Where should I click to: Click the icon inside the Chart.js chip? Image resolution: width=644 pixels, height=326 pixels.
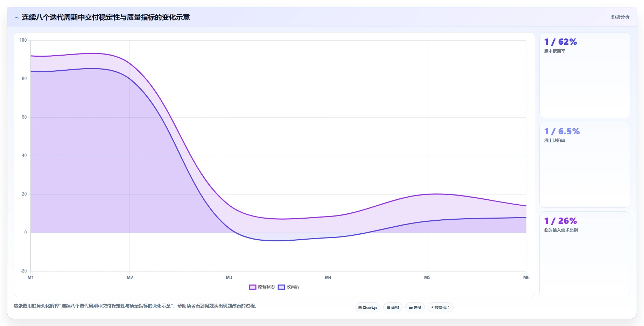[360, 308]
